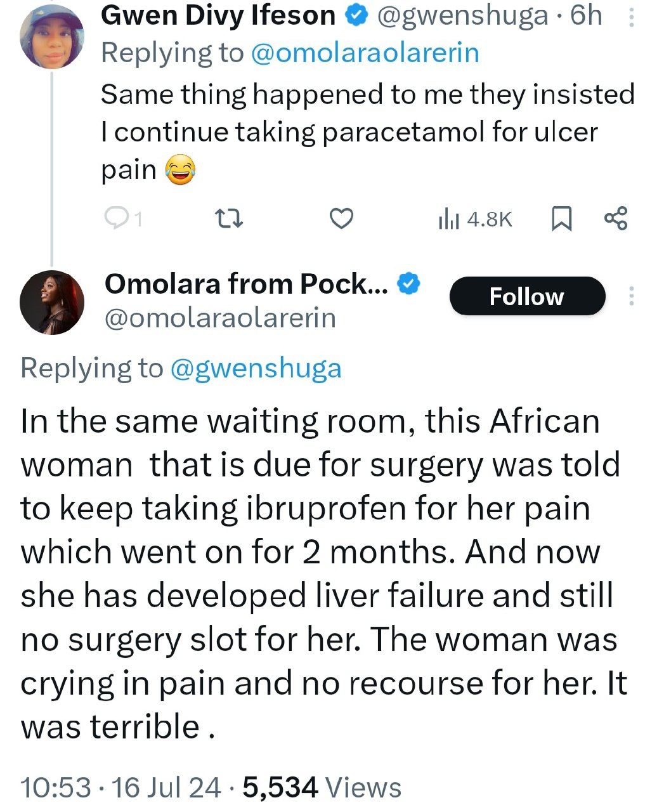664x812 pixels.
Task: Tap the verified badge next to Gwen Divy Ifeson
Action: click(x=357, y=16)
